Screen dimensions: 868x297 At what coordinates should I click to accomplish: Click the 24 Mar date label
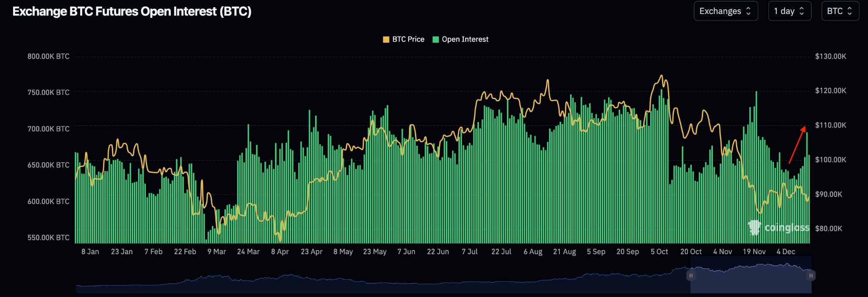point(248,252)
